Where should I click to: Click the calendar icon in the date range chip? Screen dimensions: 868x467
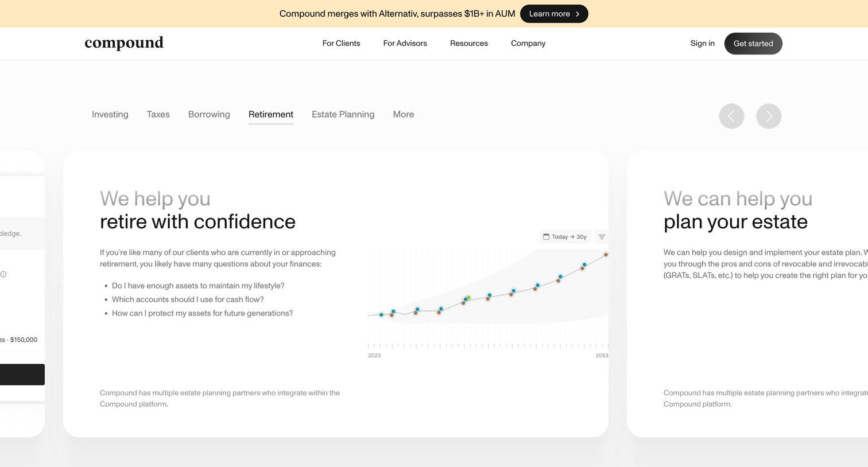point(547,237)
